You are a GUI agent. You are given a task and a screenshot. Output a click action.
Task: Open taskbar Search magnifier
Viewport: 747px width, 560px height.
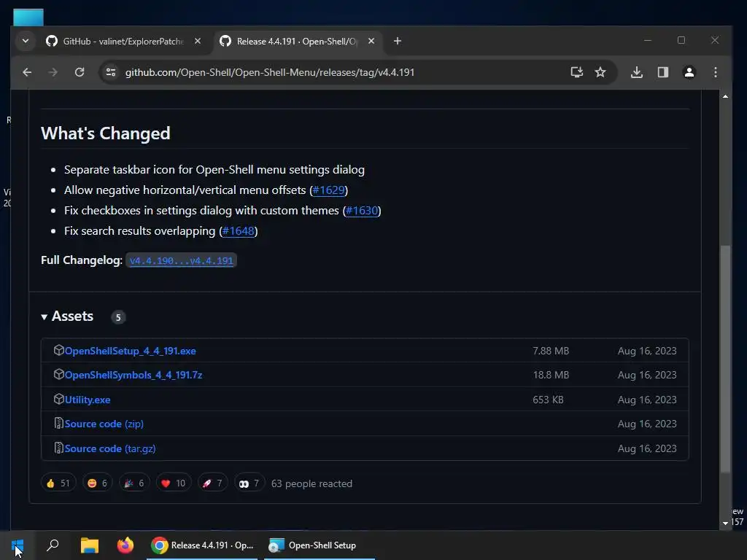53,545
